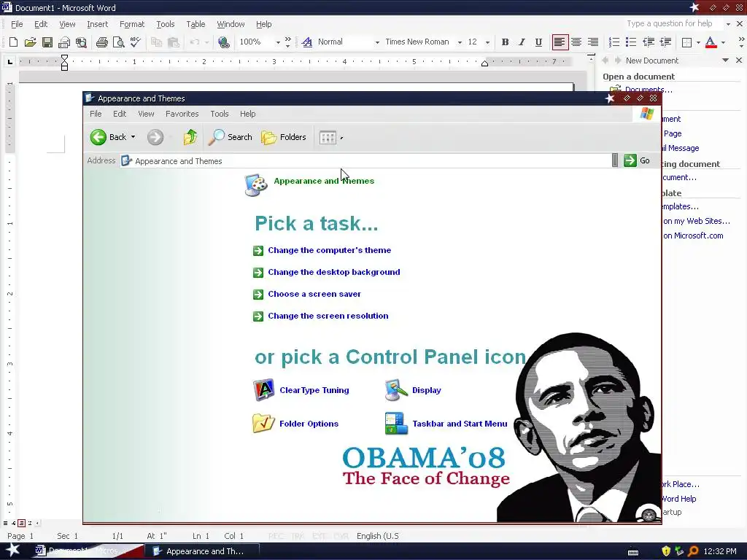
Task: Open the Word Format menu
Action: click(x=132, y=24)
